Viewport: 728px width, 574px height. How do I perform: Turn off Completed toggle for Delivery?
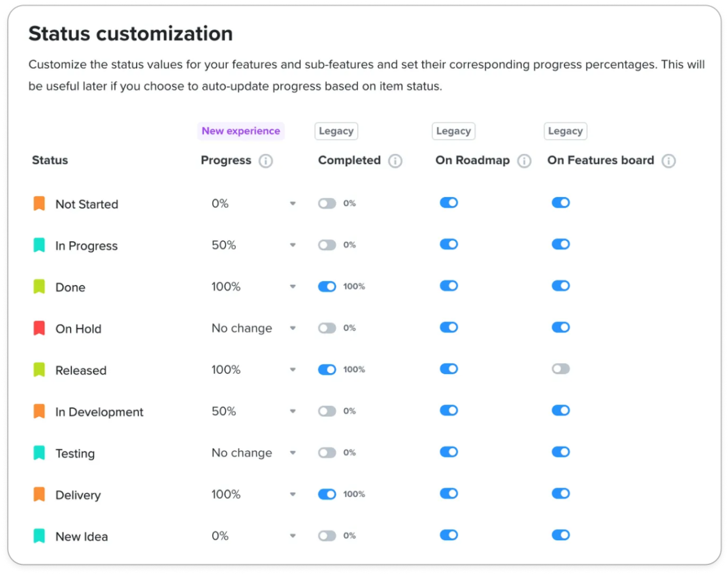pyautogui.click(x=327, y=494)
